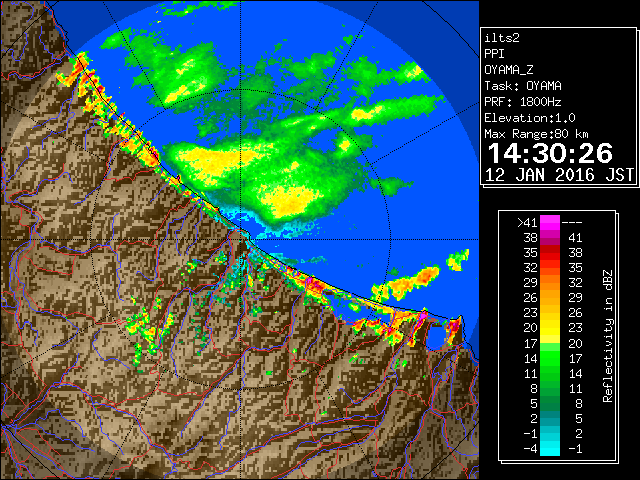Click the '>41' legend value

[x=527, y=222]
